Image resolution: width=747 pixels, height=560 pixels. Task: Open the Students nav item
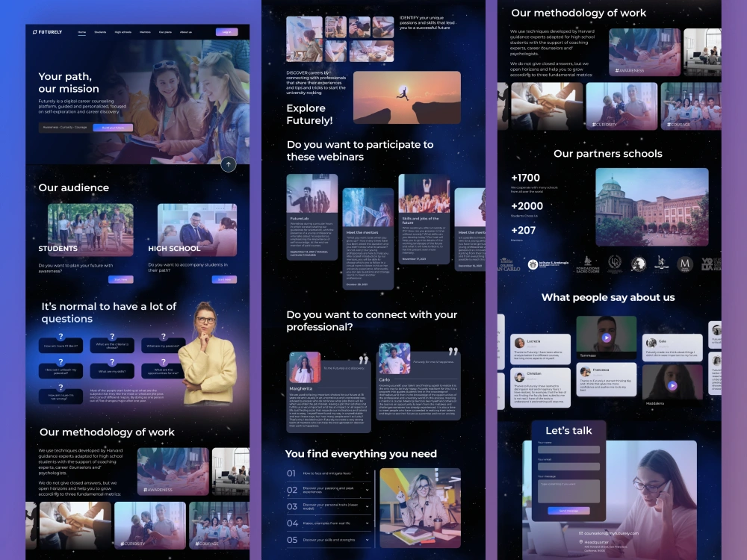click(100, 32)
